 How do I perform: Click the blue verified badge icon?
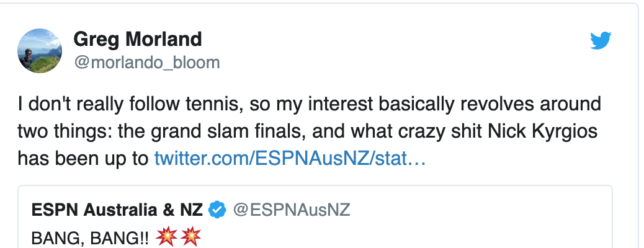click(217, 210)
